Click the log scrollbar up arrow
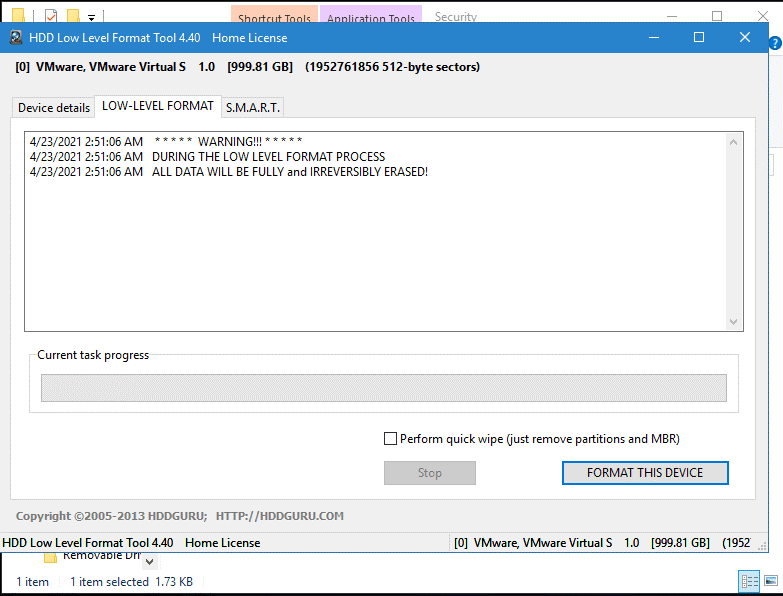Screen dimensions: 783x596 pyautogui.click(x=733, y=142)
